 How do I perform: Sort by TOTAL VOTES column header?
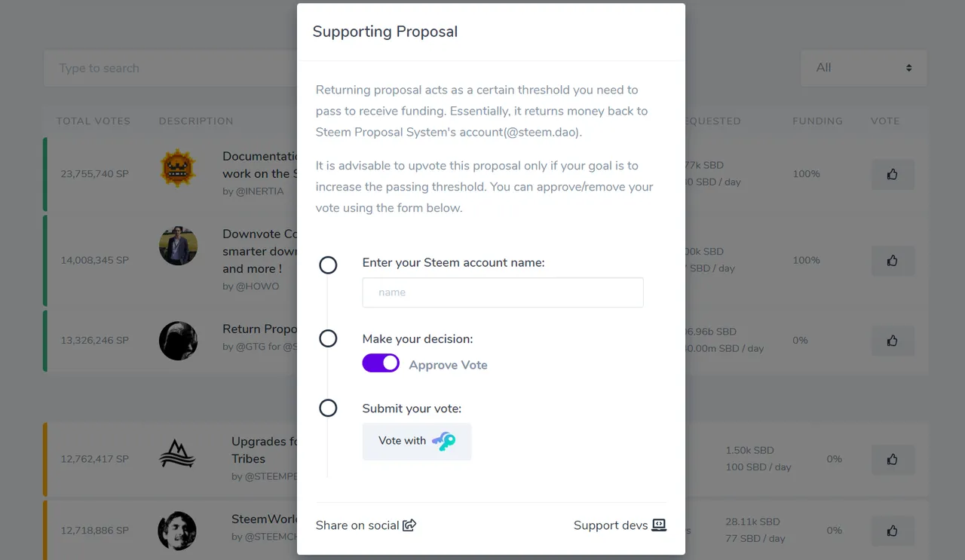93,121
